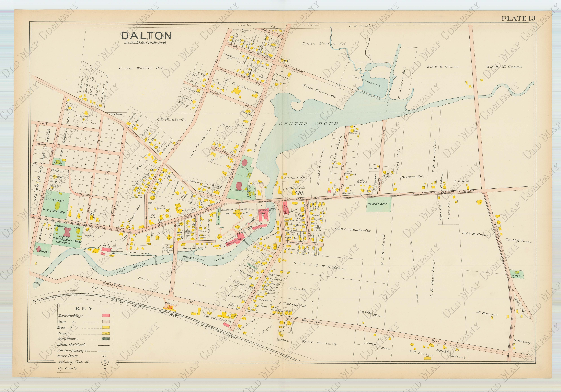Viewport: 561px width, 392px height.
Task: Click the 'PLATE 13' label
Action: point(518,18)
